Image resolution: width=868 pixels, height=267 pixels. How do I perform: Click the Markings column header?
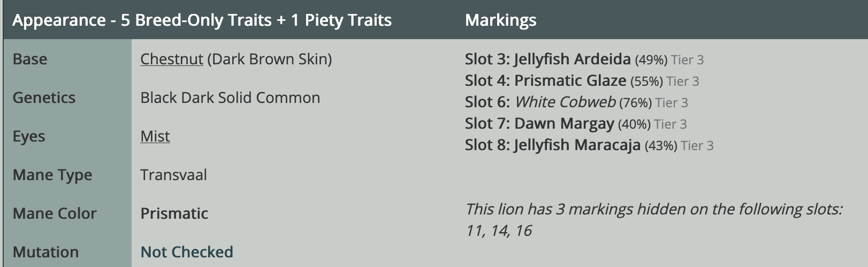click(500, 20)
